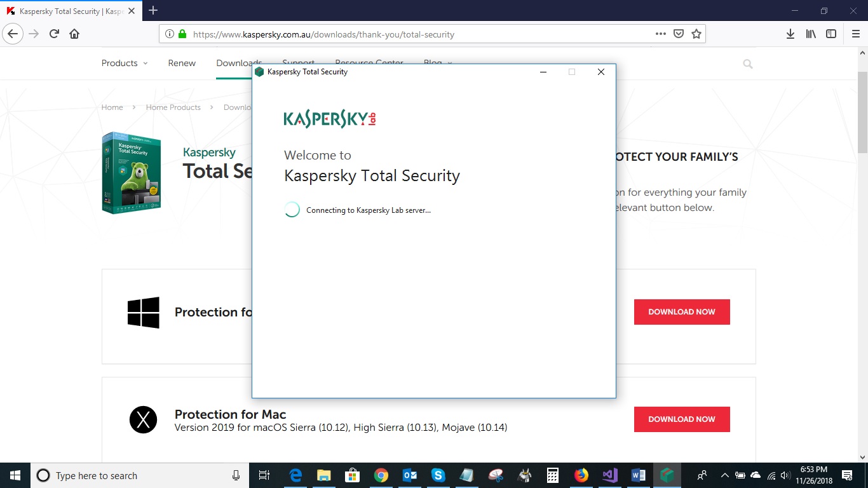Image resolution: width=868 pixels, height=488 pixels.
Task: Open Products dropdown menu
Action: (x=125, y=63)
